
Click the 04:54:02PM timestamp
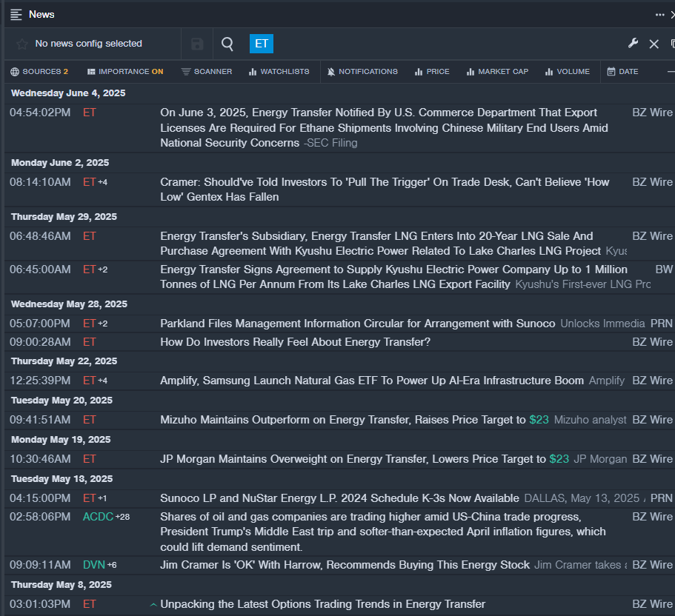(40, 113)
